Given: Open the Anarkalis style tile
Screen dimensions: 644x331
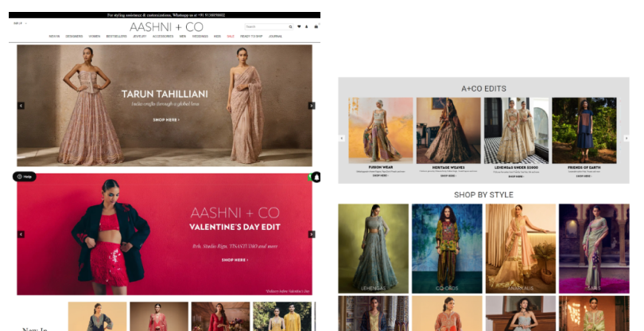Looking at the screenshot, I should coord(521,248).
